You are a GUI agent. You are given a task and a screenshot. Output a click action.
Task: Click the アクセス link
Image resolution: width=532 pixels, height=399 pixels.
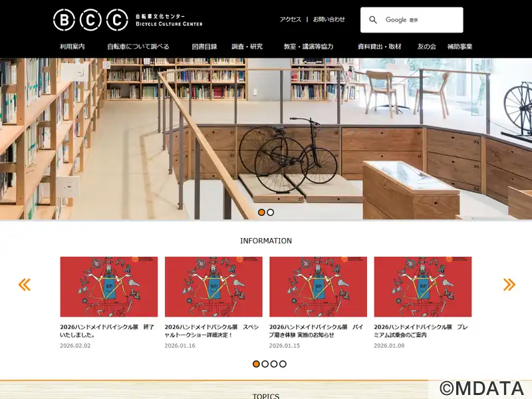click(x=291, y=19)
